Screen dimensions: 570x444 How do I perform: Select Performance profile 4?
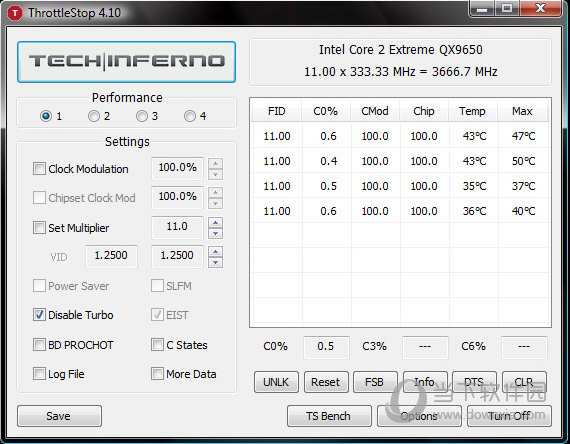[x=190, y=116]
